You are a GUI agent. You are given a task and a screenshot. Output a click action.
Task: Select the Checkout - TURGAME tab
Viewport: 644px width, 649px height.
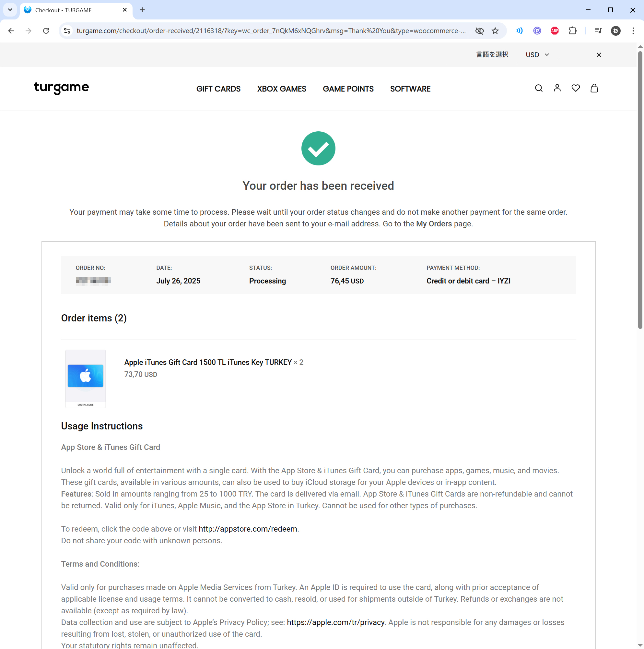point(76,10)
